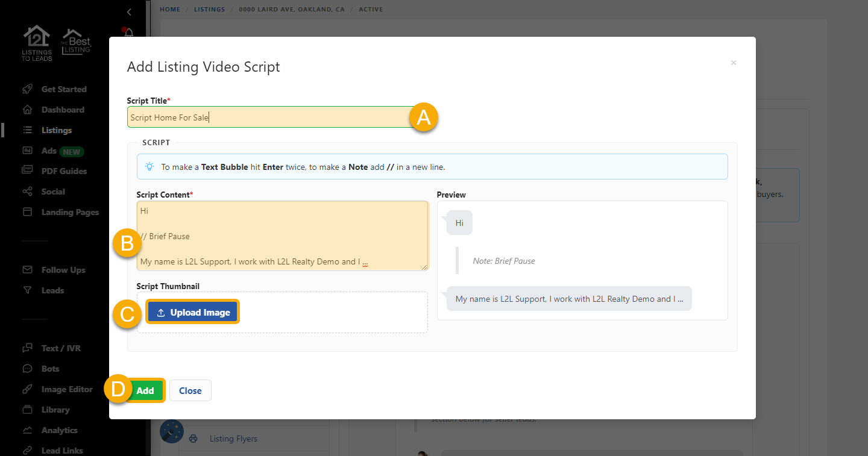Dismiss the dialog with the X

[734, 63]
